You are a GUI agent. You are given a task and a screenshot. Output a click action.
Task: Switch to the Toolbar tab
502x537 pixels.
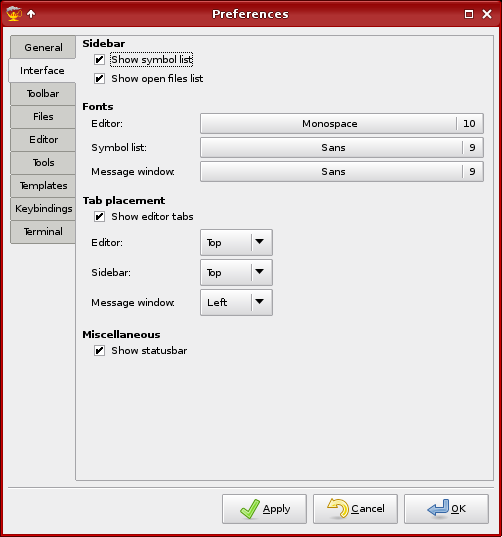point(43,93)
